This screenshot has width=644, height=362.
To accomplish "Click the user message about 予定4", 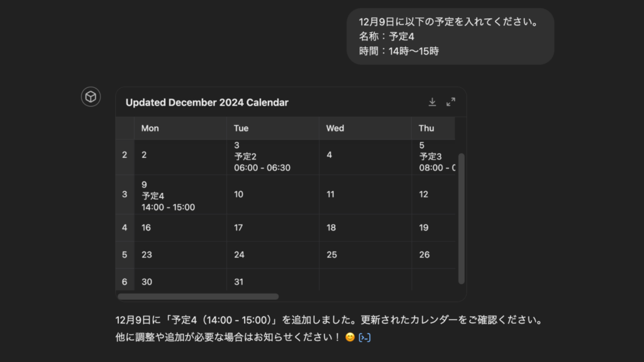I will click(450, 36).
